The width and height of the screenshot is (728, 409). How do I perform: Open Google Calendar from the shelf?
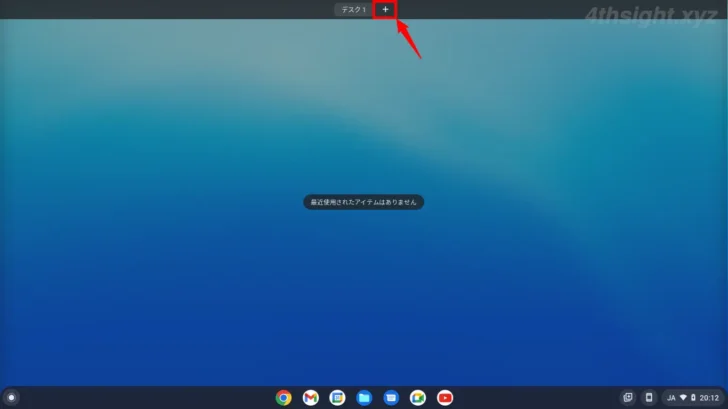(337, 398)
